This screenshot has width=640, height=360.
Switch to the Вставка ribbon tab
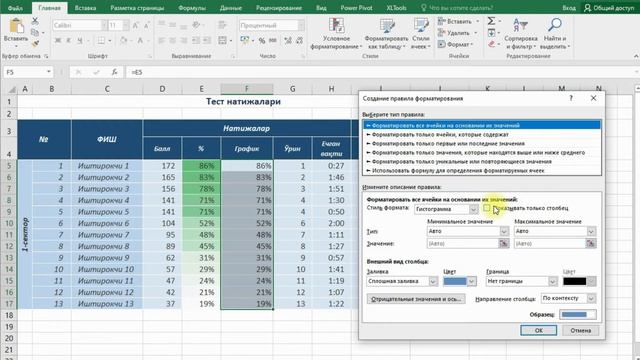click(x=85, y=8)
